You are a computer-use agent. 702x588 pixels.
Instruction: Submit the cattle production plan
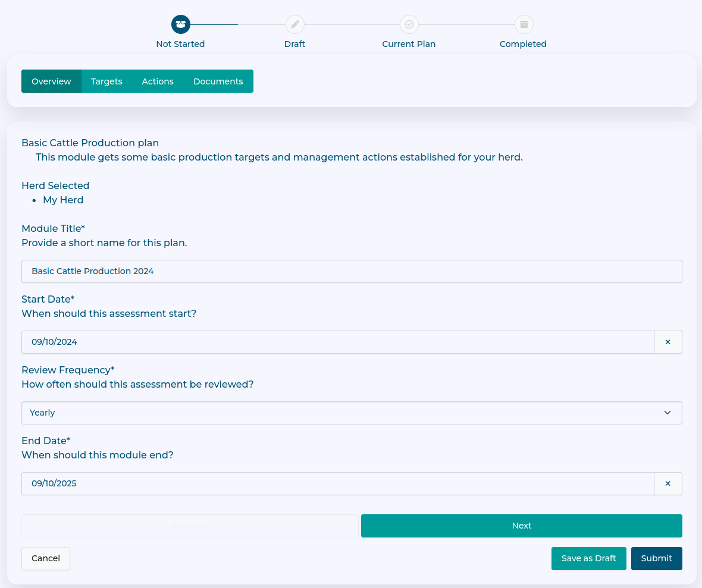(656, 558)
